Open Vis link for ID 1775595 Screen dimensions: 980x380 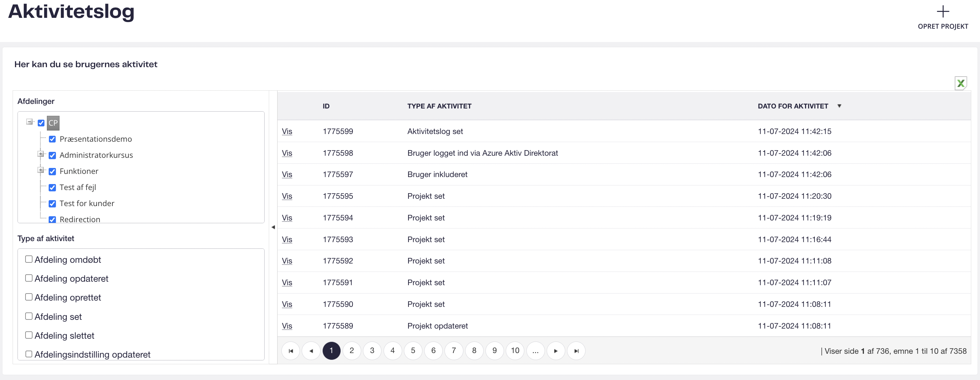(287, 196)
